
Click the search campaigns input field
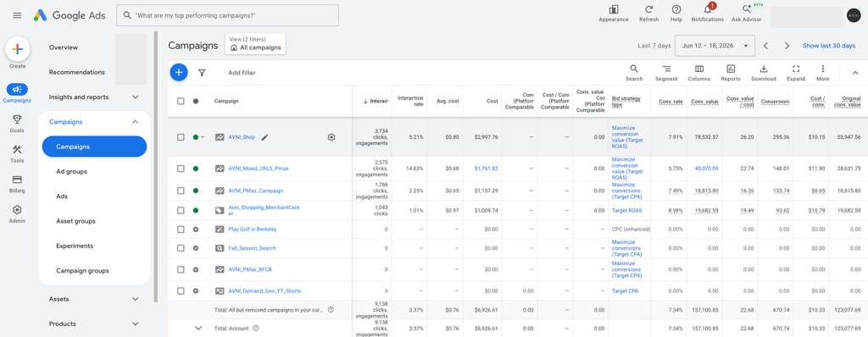click(x=227, y=15)
